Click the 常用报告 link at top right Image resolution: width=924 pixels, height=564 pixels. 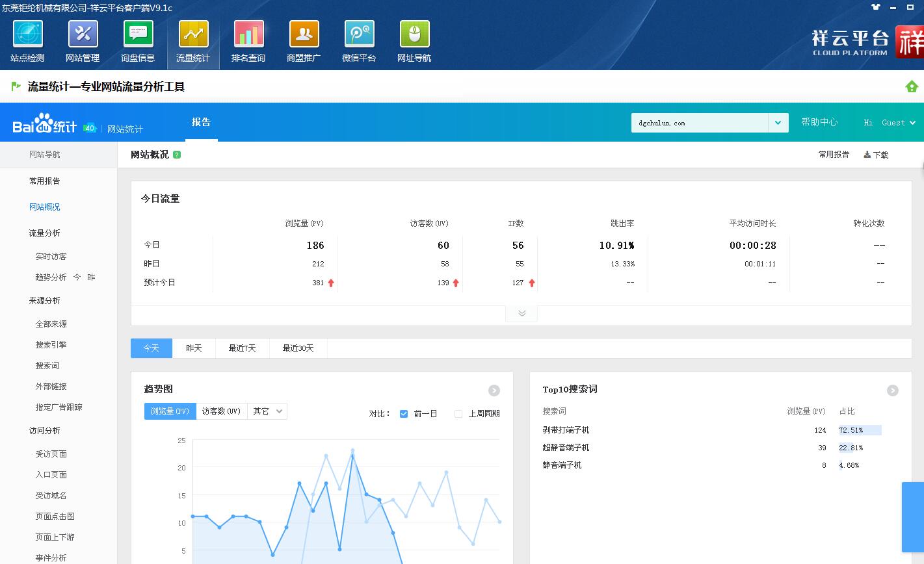coord(834,155)
